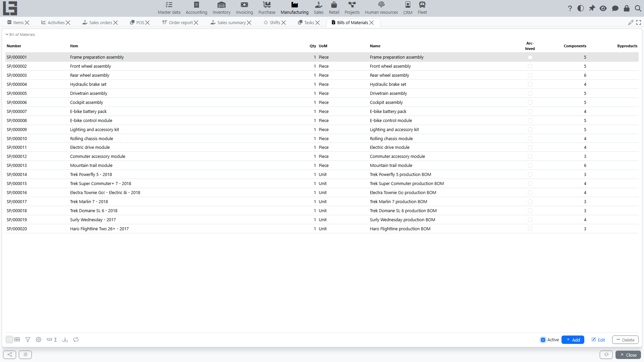The width and height of the screenshot is (644, 362).
Task: Click the pencil edit layout icon
Action: (631, 22)
